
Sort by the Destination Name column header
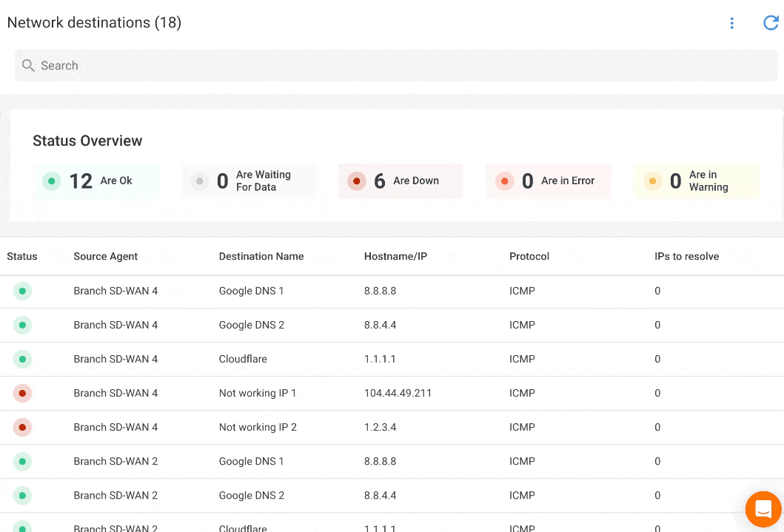tap(261, 257)
